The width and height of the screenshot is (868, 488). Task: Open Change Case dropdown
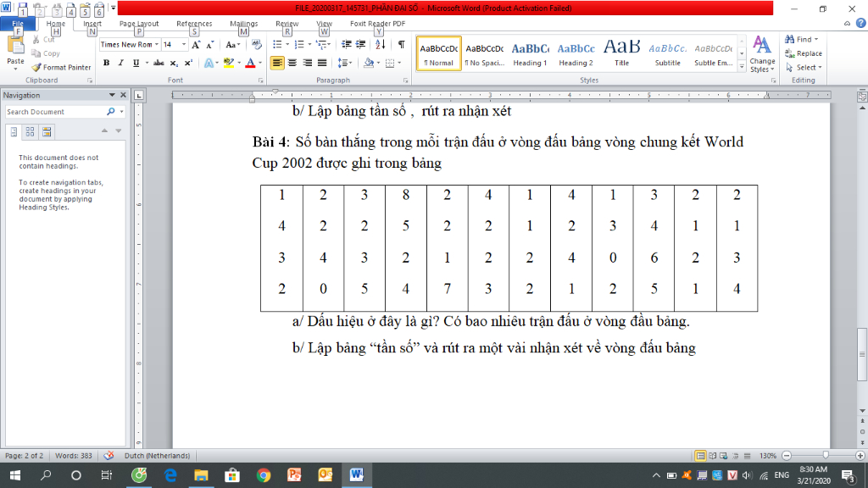(x=232, y=45)
